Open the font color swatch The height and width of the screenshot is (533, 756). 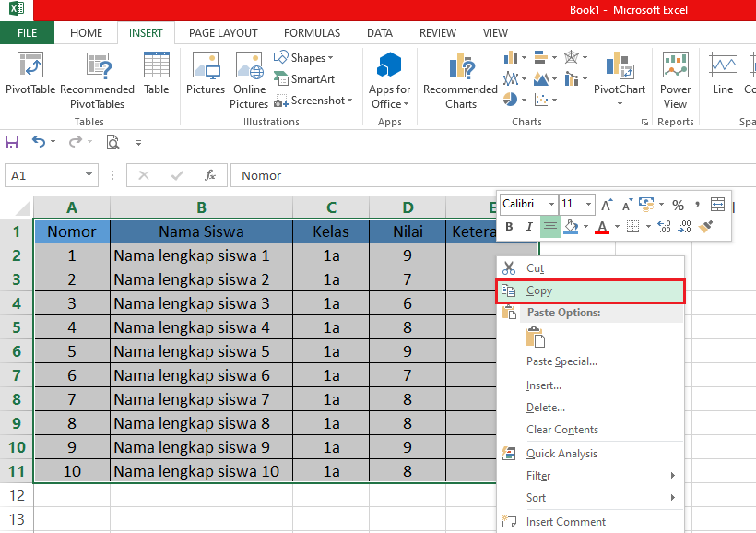click(x=601, y=226)
